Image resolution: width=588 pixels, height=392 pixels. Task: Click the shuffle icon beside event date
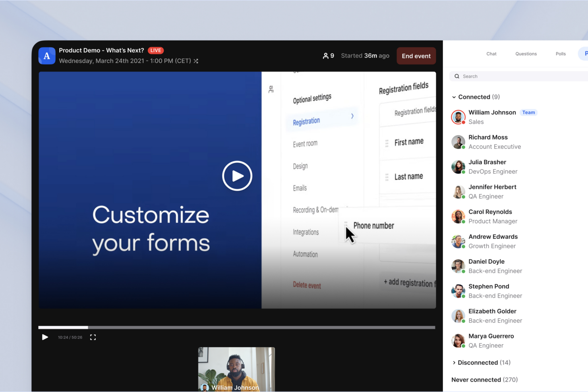(x=196, y=61)
